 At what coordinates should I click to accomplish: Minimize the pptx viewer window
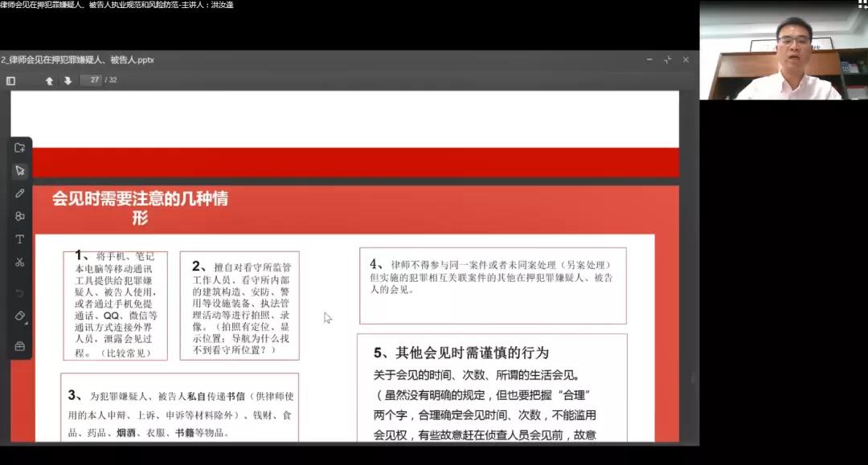click(649, 60)
